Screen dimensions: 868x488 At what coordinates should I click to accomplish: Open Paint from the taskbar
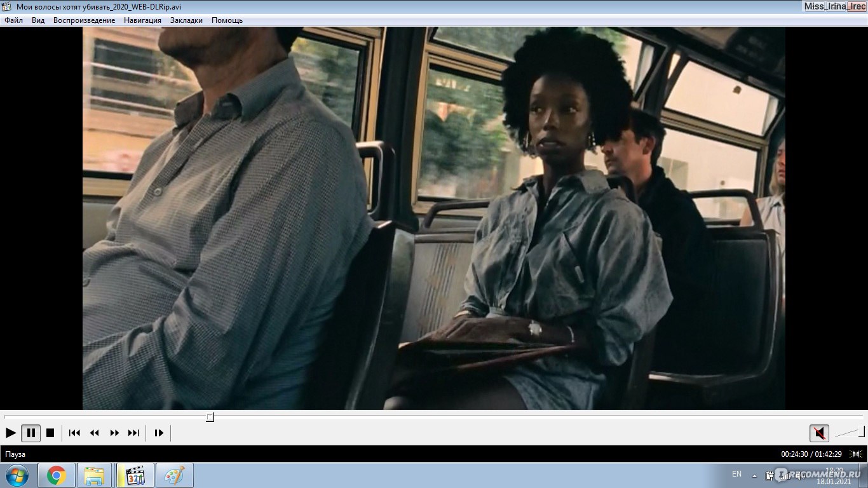(174, 475)
